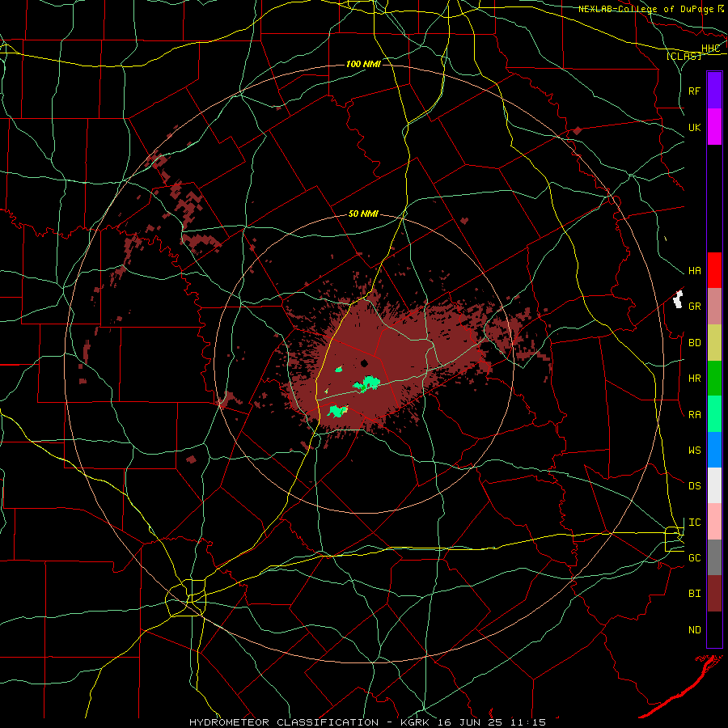Click the black radar site dot at center

(x=365, y=363)
